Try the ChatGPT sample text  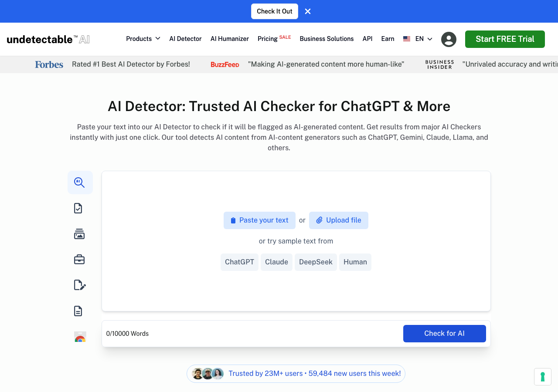click(239, 262)
